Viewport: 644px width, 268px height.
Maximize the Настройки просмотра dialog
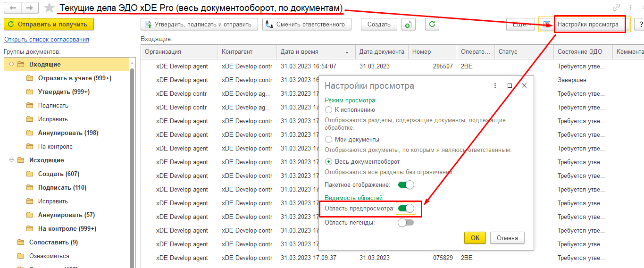click(x=510, y=86)
